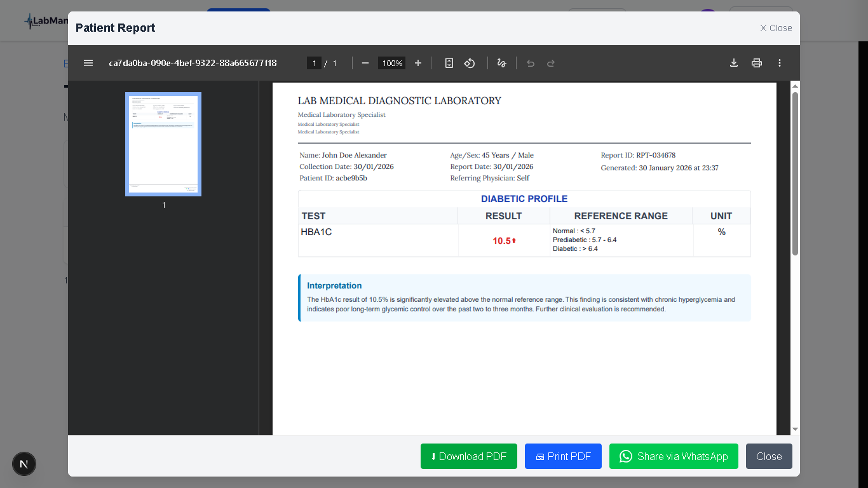Share the report via WhatsApp
Viewport: 868px width, 488px height.
click(674, 456)
